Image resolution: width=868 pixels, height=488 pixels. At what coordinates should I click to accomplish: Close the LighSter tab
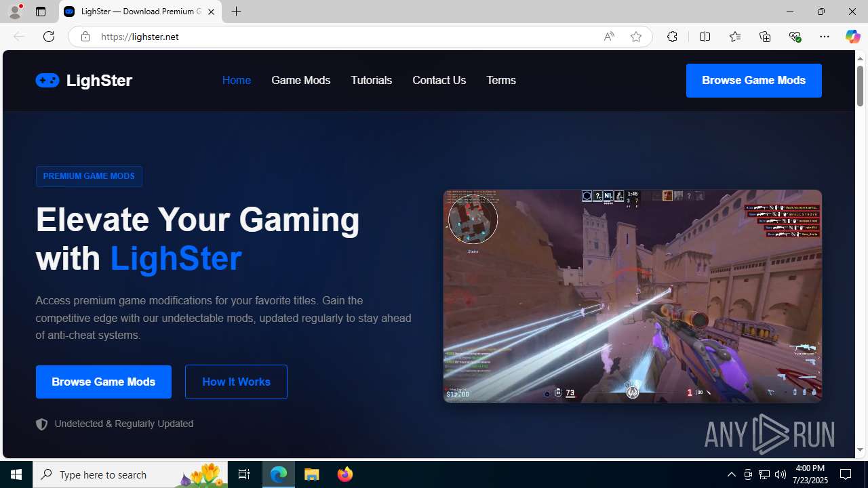[211, 12]
